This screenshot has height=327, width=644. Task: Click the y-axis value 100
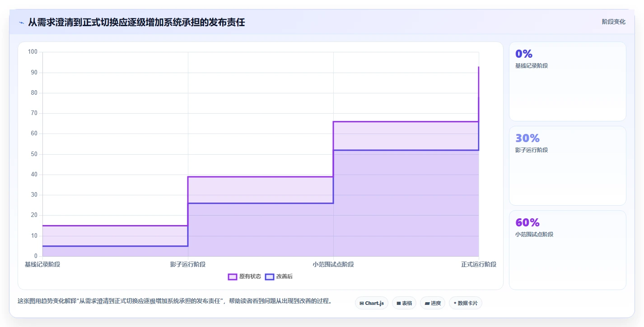point(33,52)
